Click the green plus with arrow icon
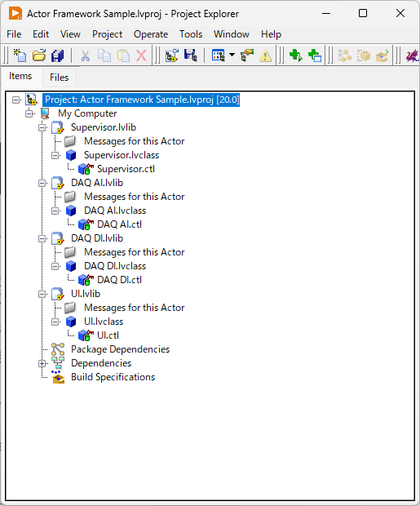 (295, 55)
